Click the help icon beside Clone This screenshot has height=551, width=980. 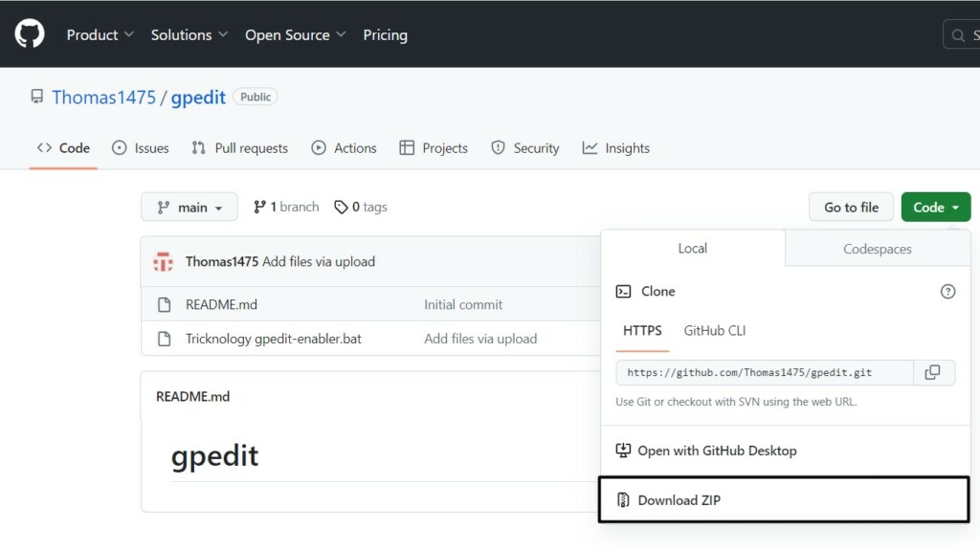[947, 292]
